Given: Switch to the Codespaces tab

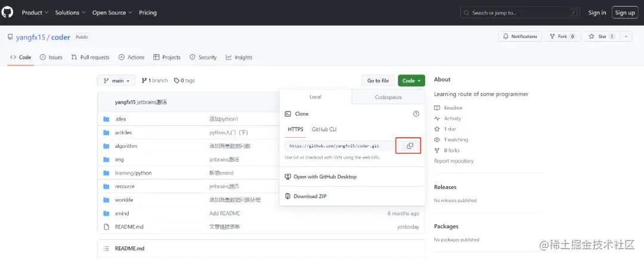Looking at the screenshot, I should click(x=389, y=97).
